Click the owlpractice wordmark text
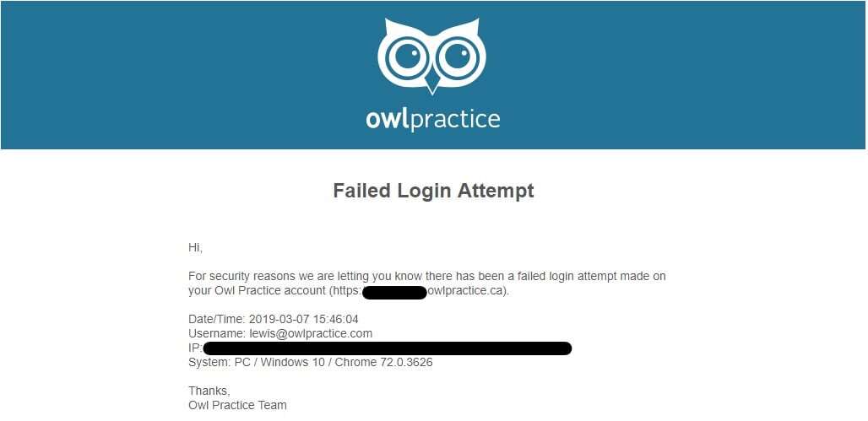The width and height of the screenshot is (868, 421). pos(433,119)
